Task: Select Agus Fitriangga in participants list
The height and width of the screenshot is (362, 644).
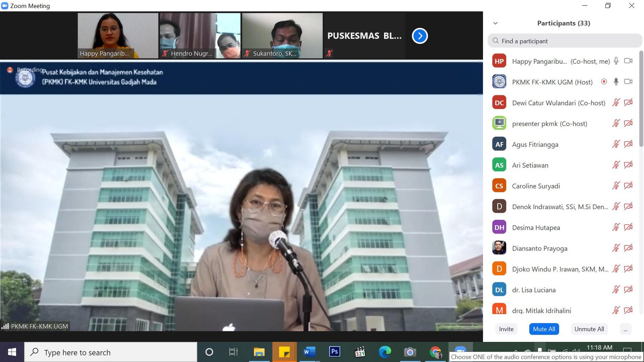Action: (x=535, y=144)
